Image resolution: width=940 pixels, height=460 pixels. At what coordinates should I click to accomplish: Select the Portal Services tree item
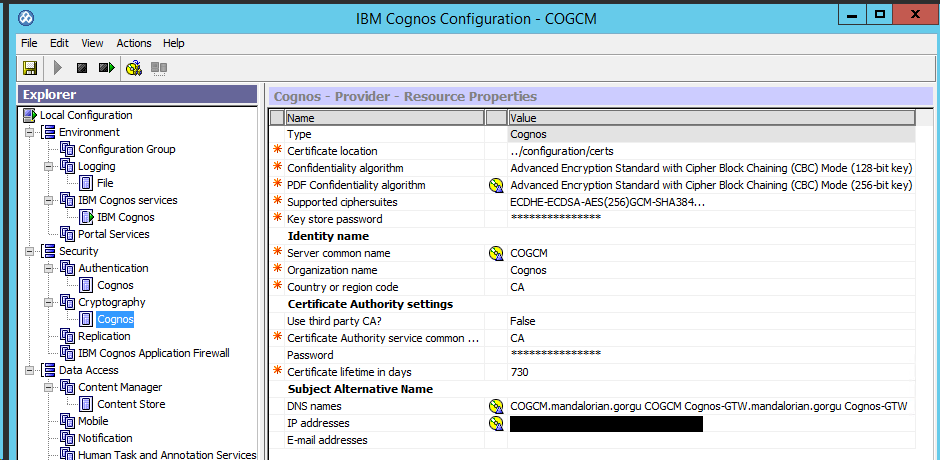114,234
